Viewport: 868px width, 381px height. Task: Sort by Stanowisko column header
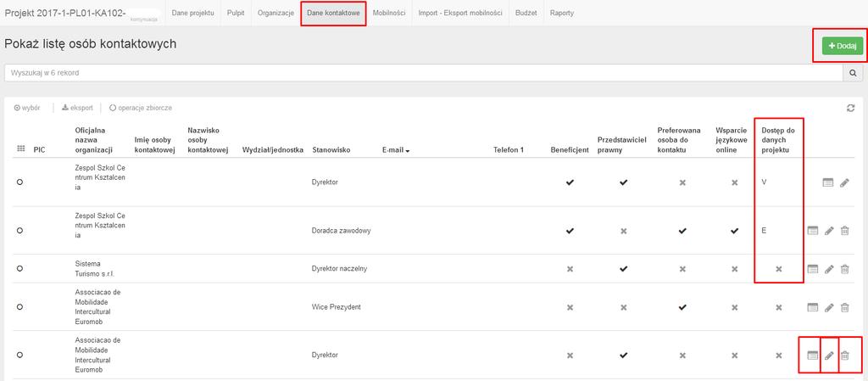click(331, 150)
